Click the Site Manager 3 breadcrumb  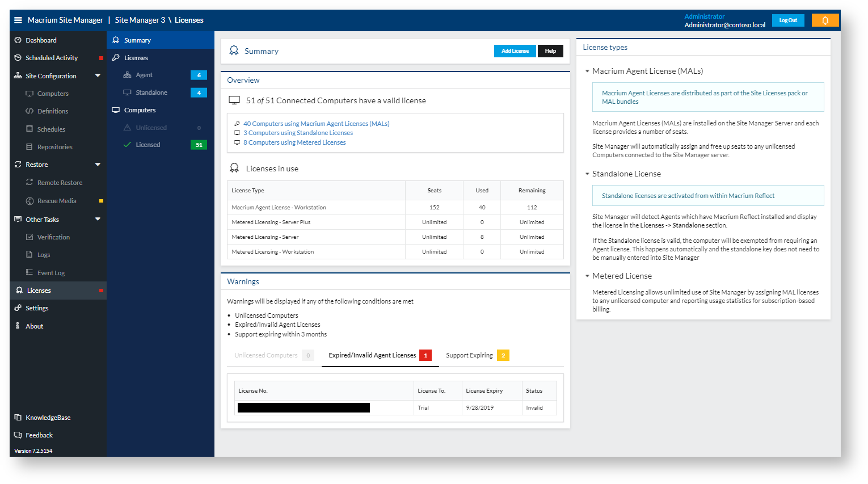140,20
